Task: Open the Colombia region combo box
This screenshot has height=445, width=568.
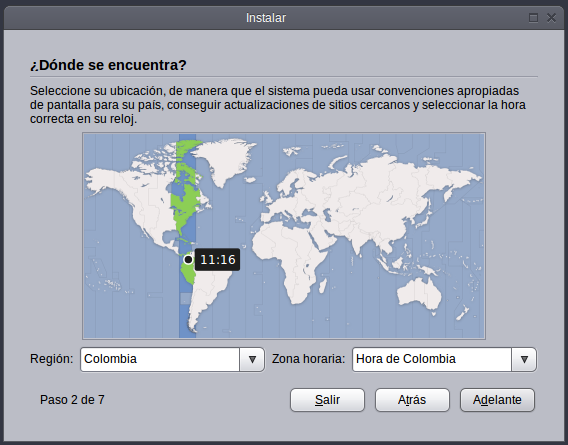Action: (x=172, y=359)
